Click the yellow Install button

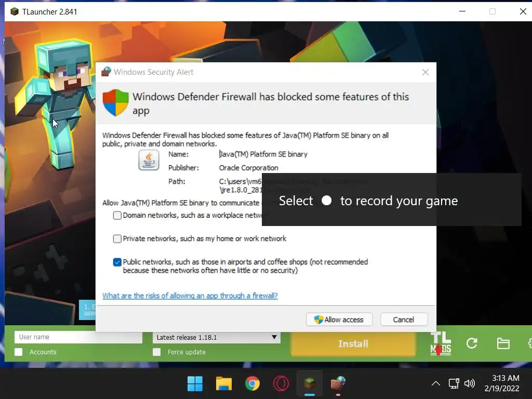pos(353,344)
